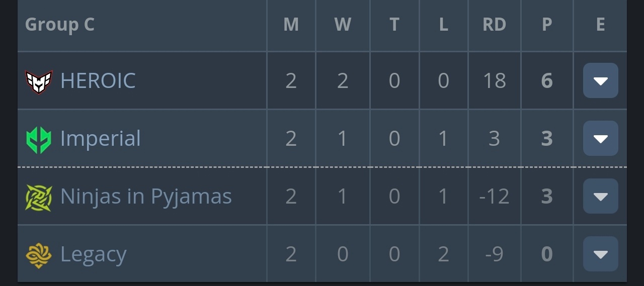The image size is (644, 286).
Task: Click the L losses column header
Action: tap(443, 25)
